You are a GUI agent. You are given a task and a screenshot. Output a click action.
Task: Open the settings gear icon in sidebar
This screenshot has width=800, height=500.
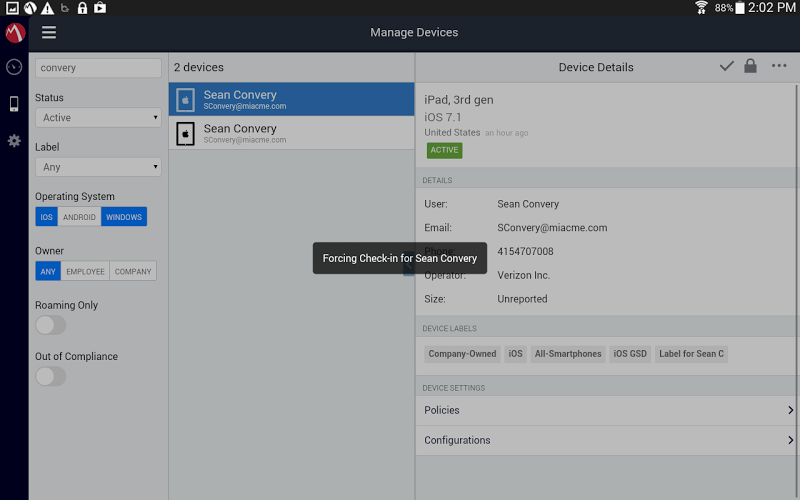(14, 141)
